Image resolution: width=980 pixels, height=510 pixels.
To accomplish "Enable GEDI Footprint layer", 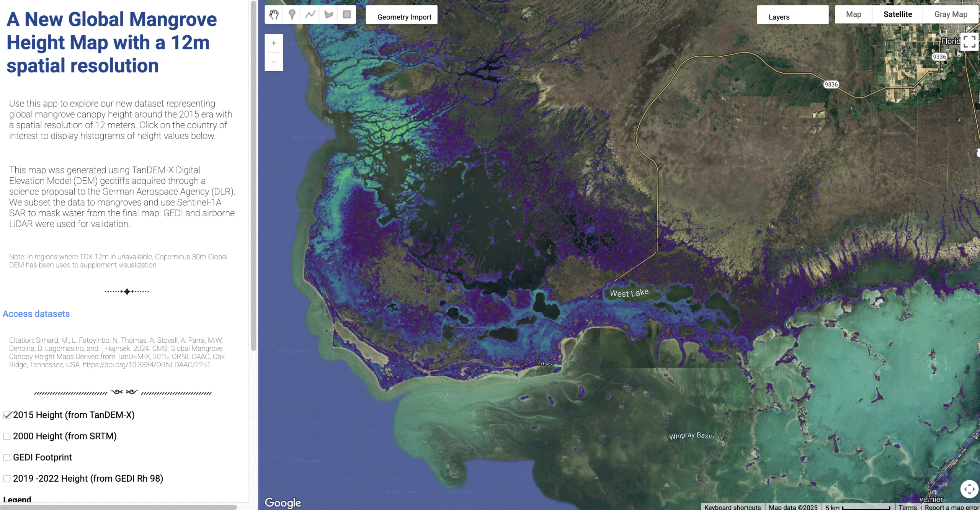I will click(7, 458).
